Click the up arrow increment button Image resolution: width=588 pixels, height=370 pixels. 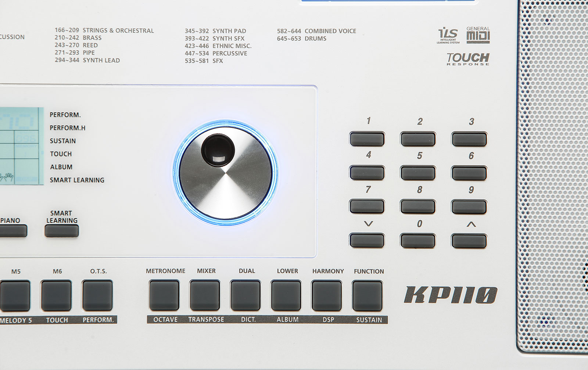(x=469, y=241)
